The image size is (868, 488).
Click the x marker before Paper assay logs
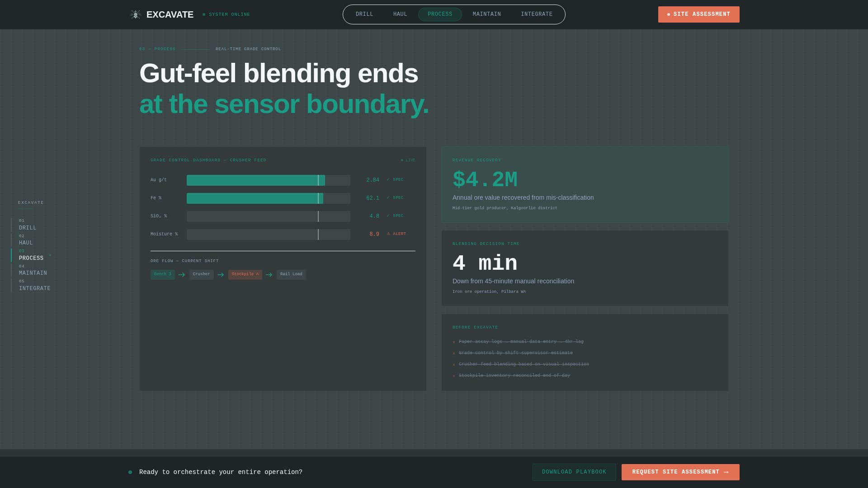(x=454, y=342)
